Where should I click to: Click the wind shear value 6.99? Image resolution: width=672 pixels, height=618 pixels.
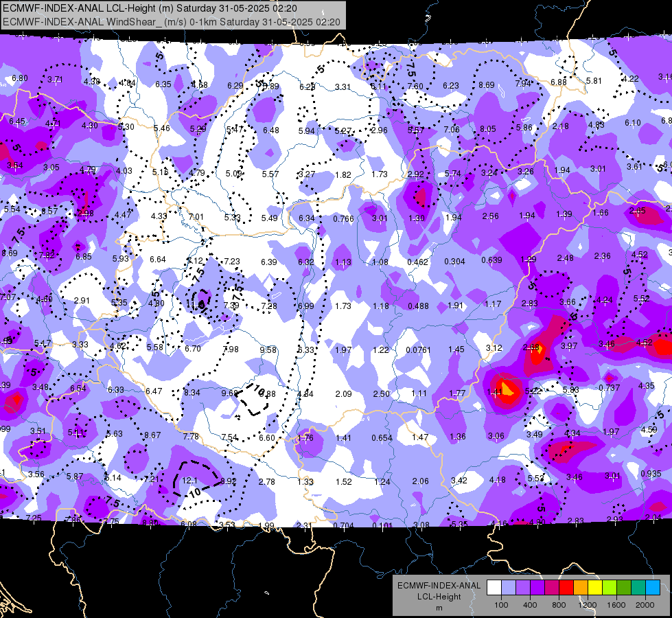click(x=305, y=306)
